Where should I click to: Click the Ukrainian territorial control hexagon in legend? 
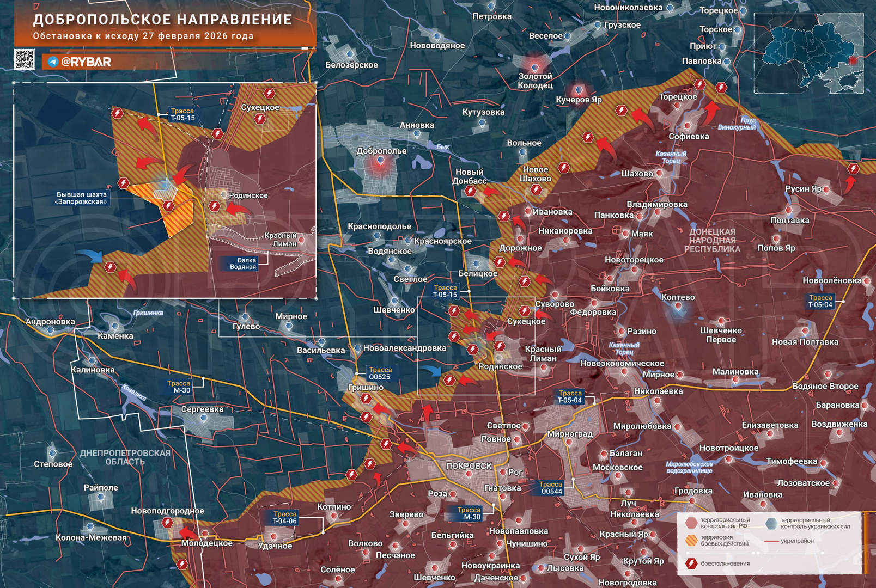[x=771, y=523]
